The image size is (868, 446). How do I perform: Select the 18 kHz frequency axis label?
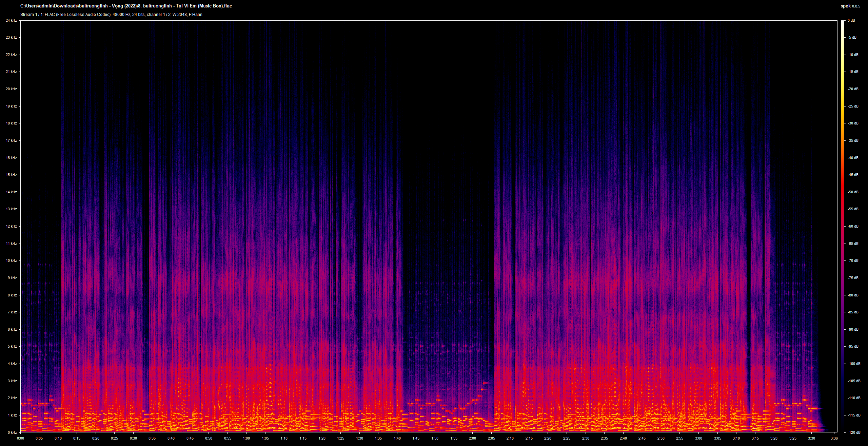click(x=11, y=123)
